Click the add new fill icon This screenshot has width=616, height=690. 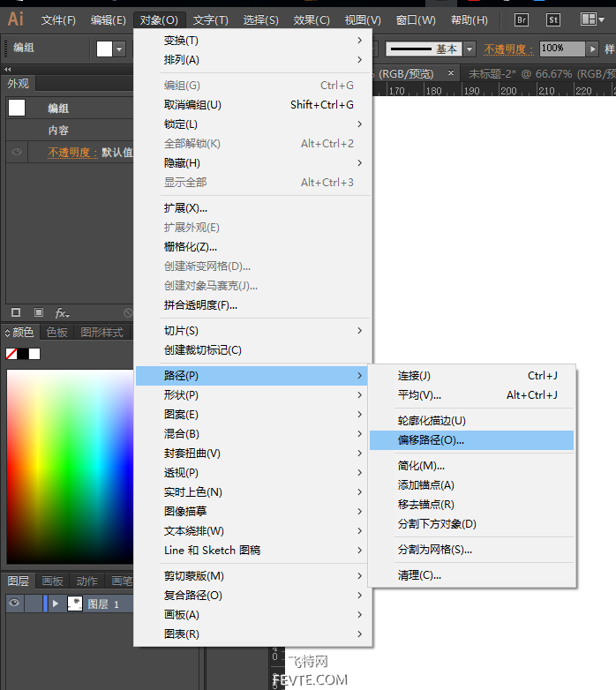point(39,312)
